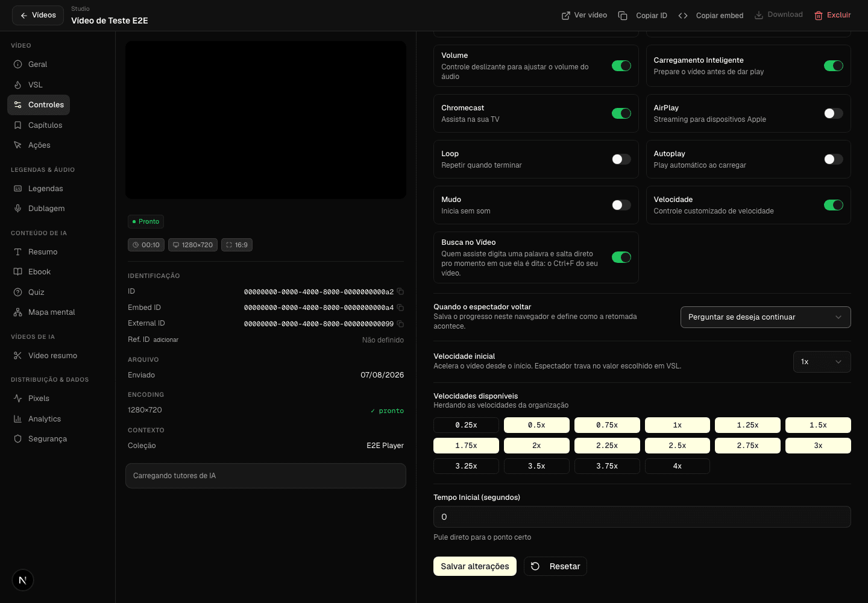The height and width of the screenshot is (603, 868).
Task: Click the trash icon beside Excluir
Action: coord(819,16)
